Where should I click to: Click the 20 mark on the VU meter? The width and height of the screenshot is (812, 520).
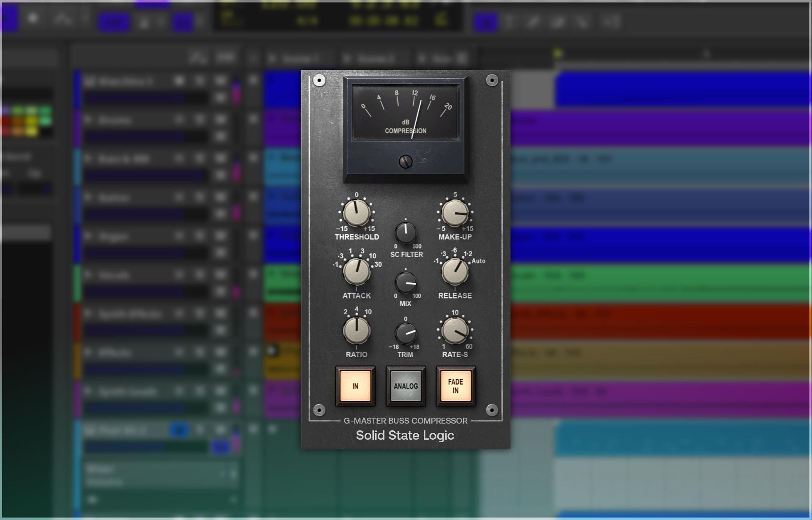pos(448,107)
